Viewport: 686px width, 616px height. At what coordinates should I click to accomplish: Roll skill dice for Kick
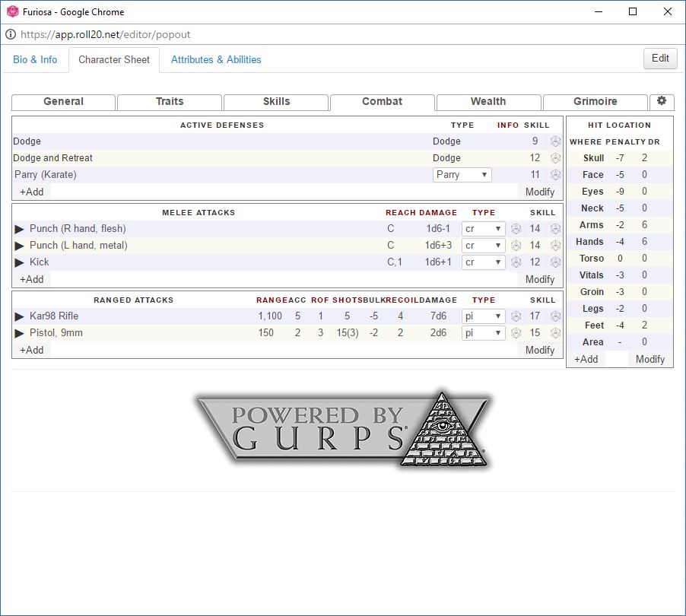pos(555,262)
